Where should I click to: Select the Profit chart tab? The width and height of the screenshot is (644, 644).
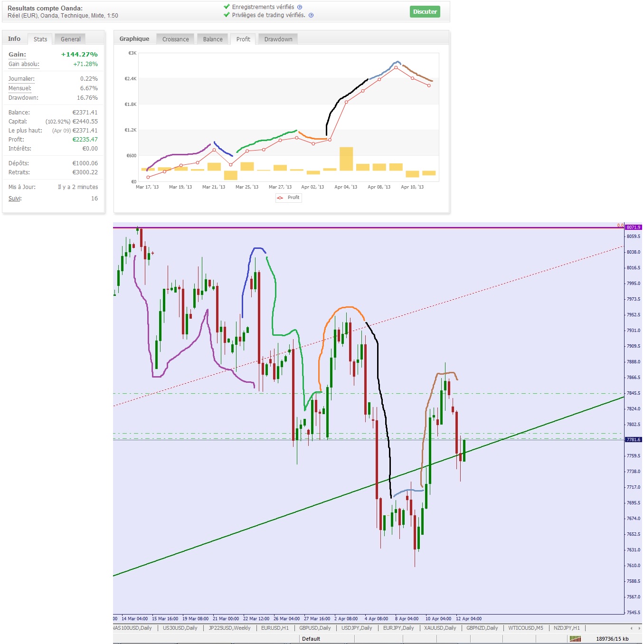coord(243,39)
